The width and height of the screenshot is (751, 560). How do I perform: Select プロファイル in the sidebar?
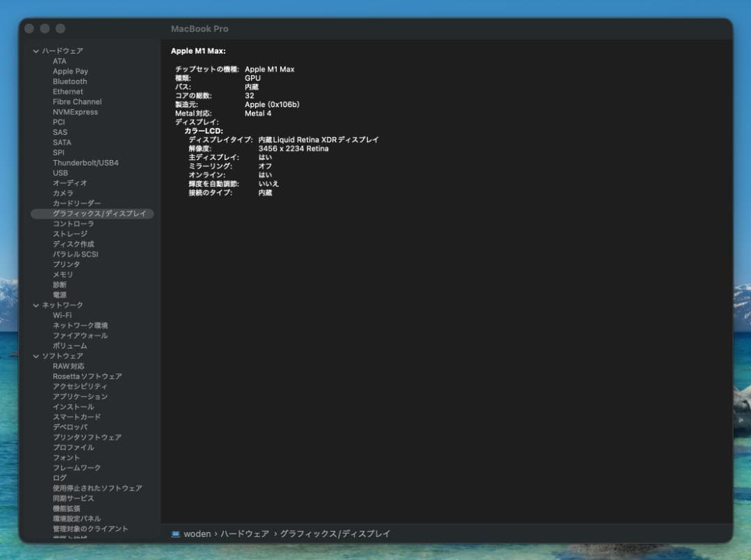point(73,447)
